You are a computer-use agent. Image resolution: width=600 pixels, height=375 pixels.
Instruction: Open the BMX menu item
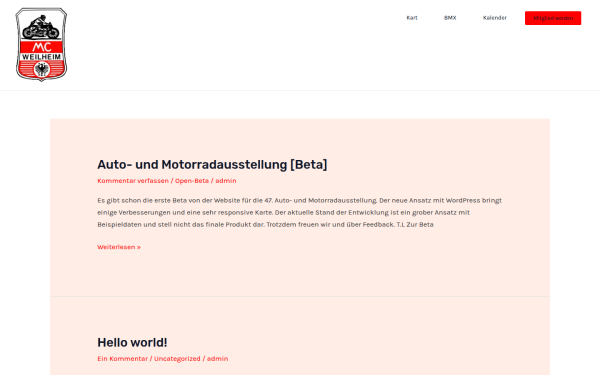tap(450, 18)
